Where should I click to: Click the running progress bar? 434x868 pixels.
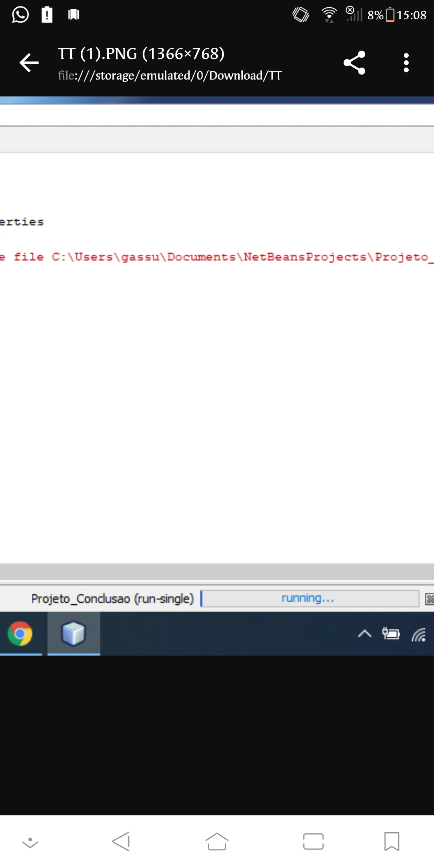click(x=310, y=598)
